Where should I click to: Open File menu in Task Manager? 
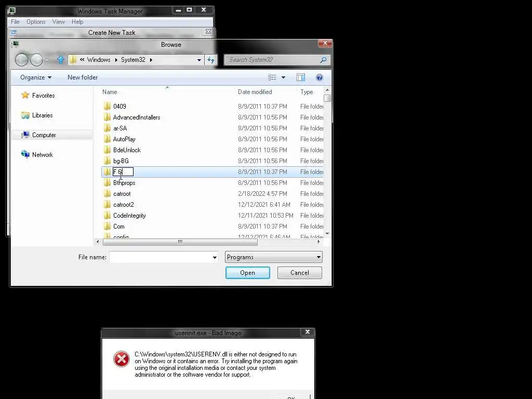(x=15, y=22)
